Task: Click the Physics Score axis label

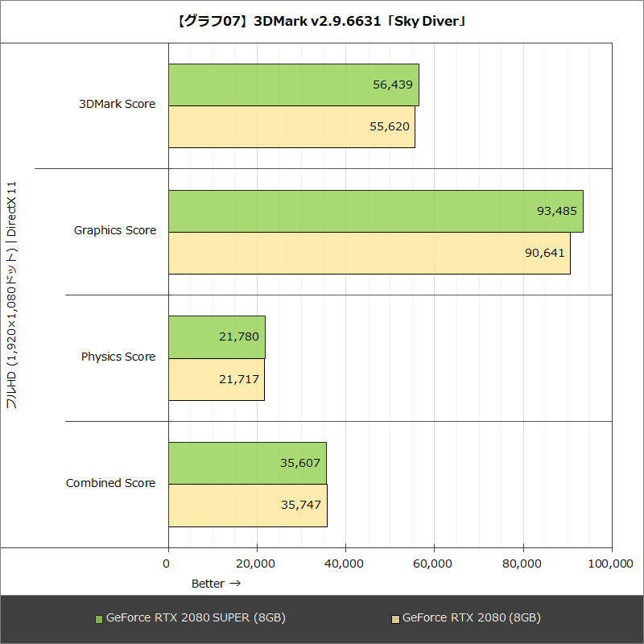Action: coord(118,357)
